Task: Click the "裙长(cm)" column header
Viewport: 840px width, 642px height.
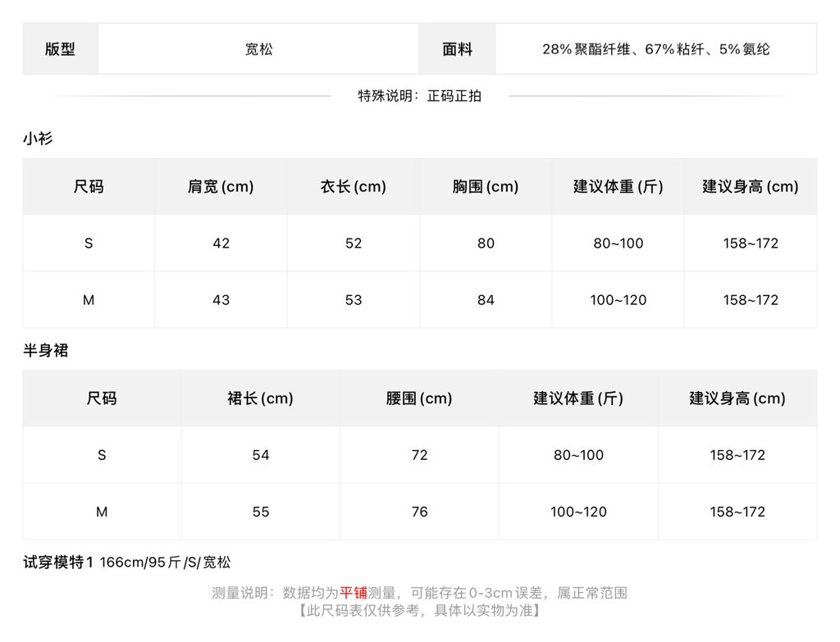Action: click(x=260, y=398)
